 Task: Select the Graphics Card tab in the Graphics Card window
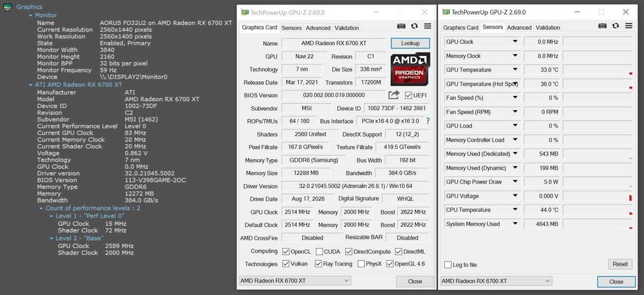(259, 27)
